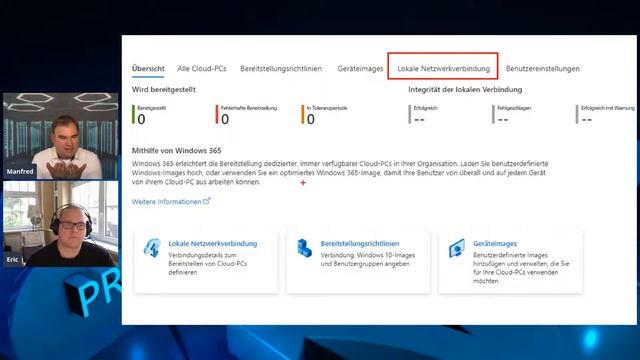
Task: Click Eric's webcam video tile
Action: [x=60, y=224]
